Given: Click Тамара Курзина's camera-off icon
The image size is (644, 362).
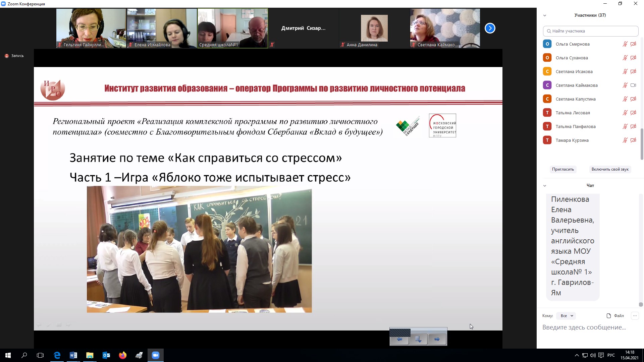Looking at the screenshot, I should (x=633, y=140).
